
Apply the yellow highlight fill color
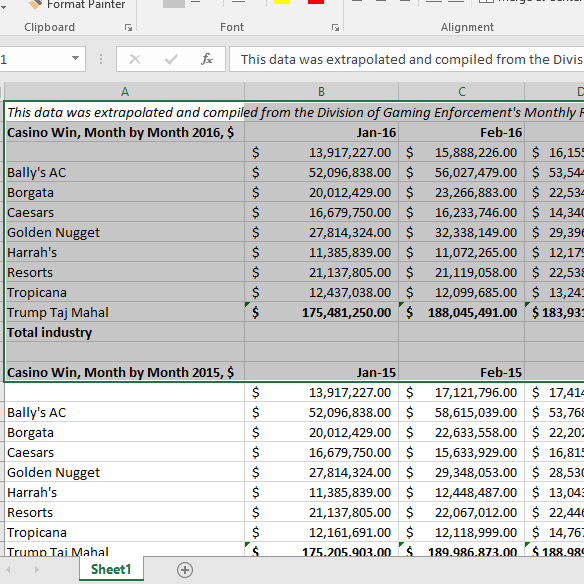point(282,2)
